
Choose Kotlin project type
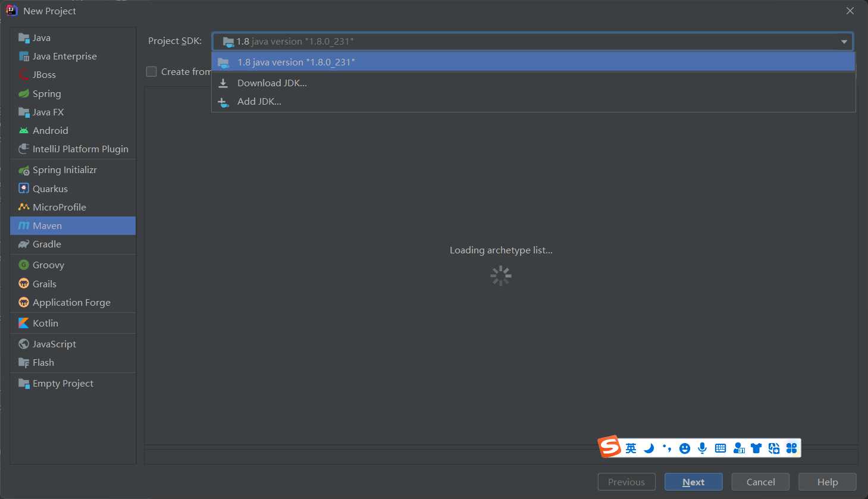click(73, 323)
